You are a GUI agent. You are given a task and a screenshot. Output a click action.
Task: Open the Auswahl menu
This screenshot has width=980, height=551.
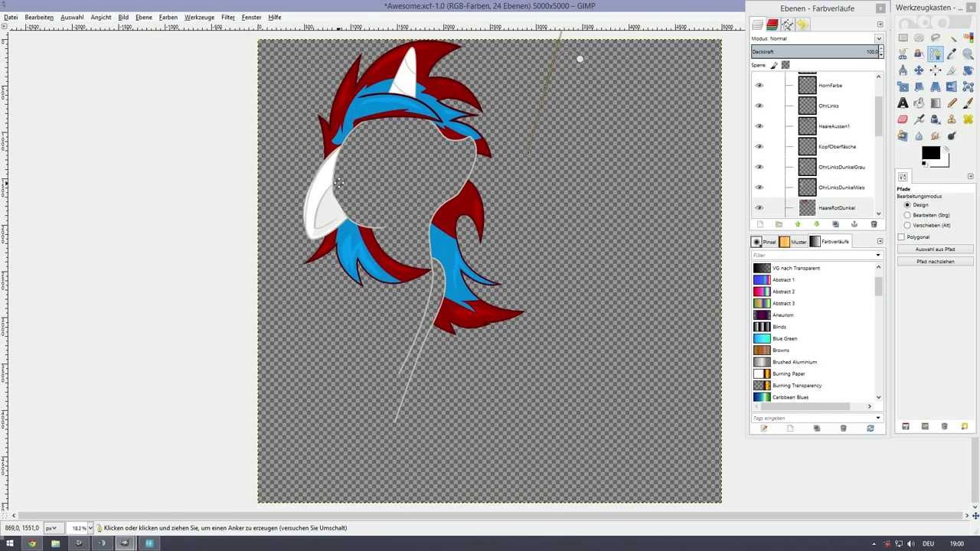[72, 17]
